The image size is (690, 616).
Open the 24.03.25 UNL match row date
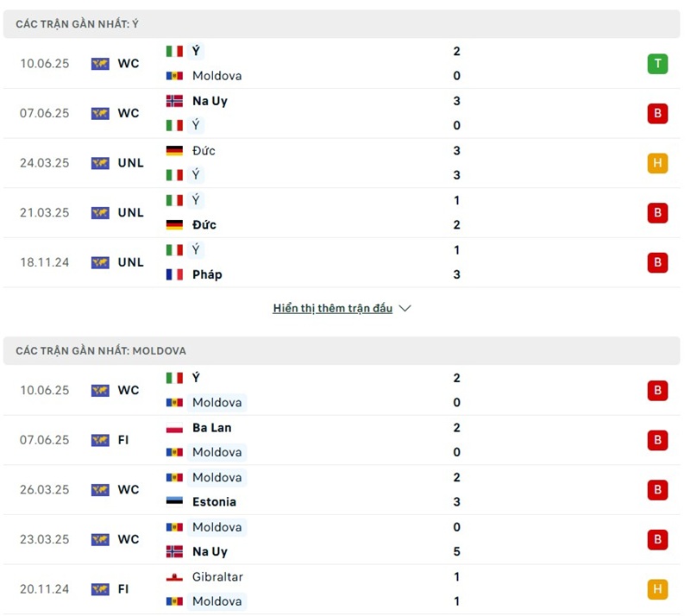45,163
